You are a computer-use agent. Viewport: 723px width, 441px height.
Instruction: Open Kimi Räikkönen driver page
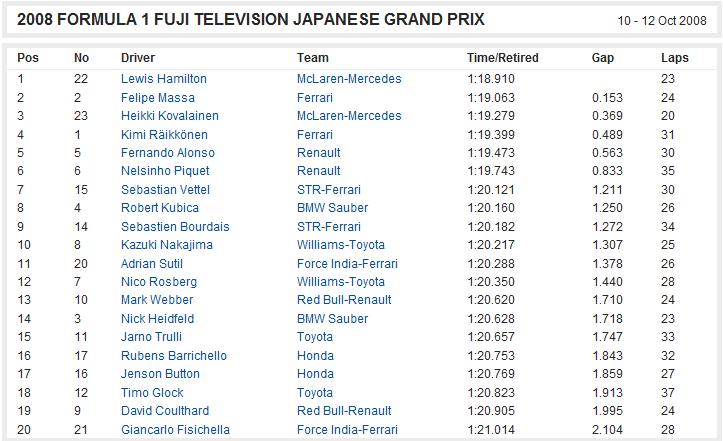point(164,135)
